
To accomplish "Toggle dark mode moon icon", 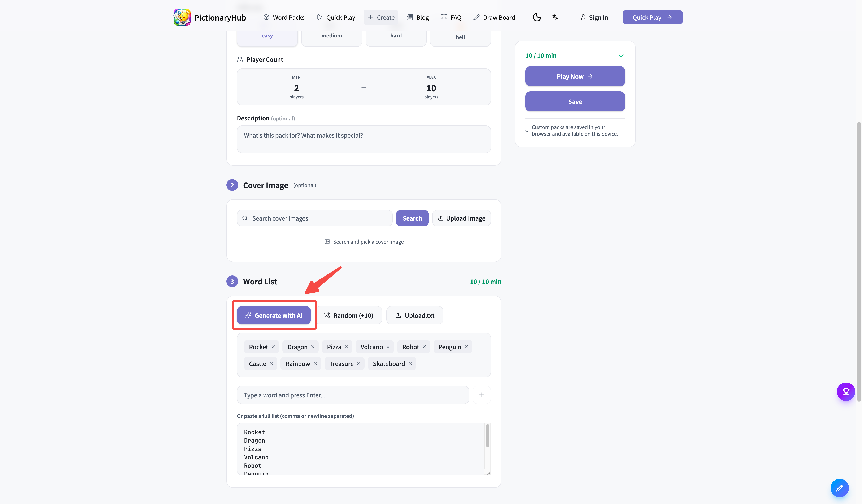I will 537,17.
